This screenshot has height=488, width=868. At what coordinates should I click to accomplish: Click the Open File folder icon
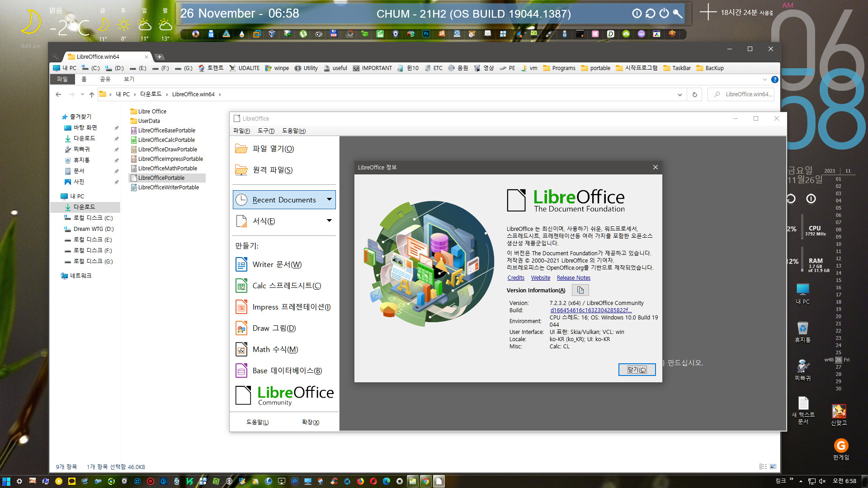241,149
